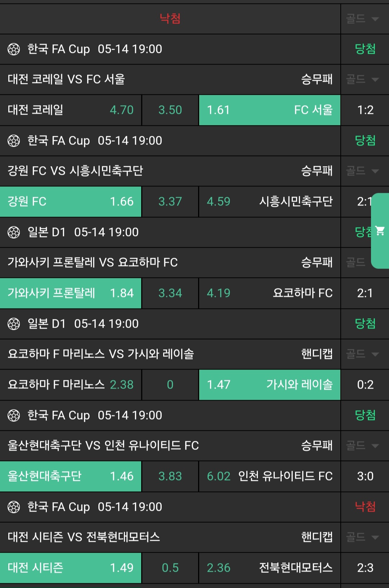
Task: Tap soccer ball icon above 강원 FC VS 시흥시민축구단
Action: (x=14, y=141)
